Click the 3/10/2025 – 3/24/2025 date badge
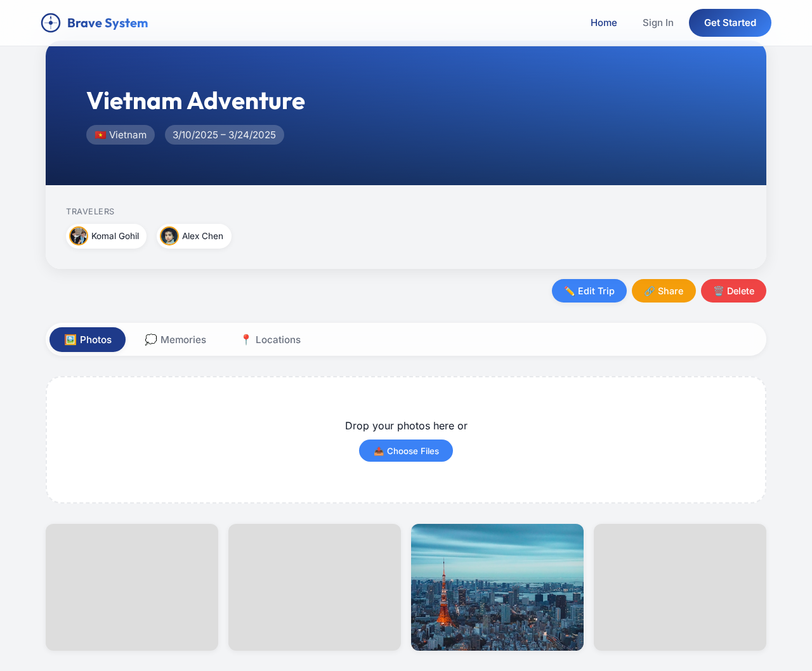 tap(225, 134)
